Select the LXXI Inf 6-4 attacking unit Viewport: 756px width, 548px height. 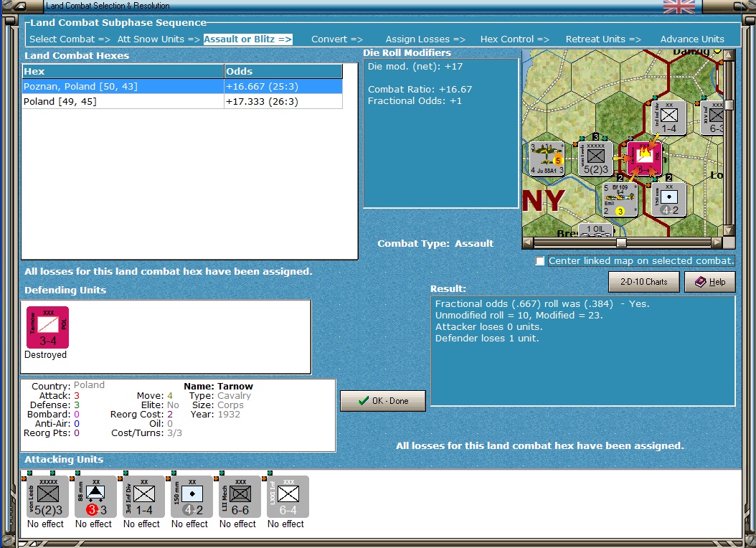point(288,497)
